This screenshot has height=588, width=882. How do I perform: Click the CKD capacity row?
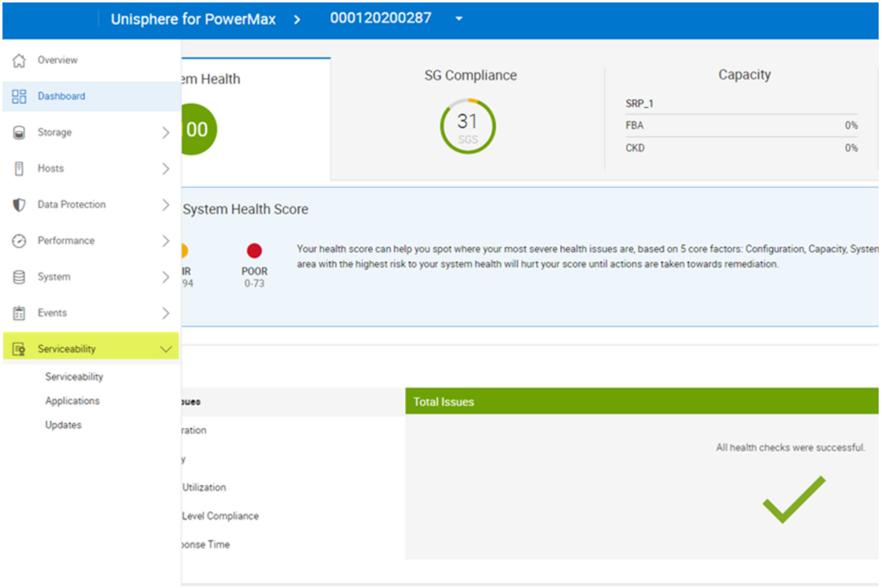pos(741,148)
